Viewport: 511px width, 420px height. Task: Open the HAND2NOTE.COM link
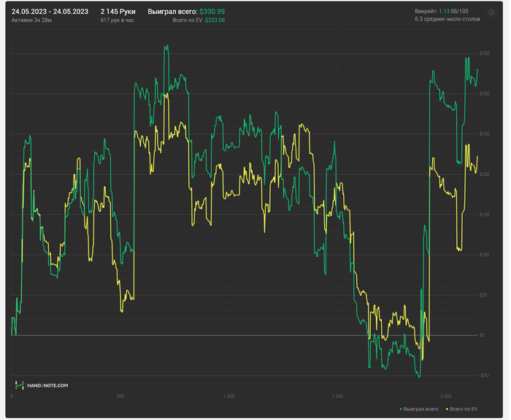pos(49,385)
